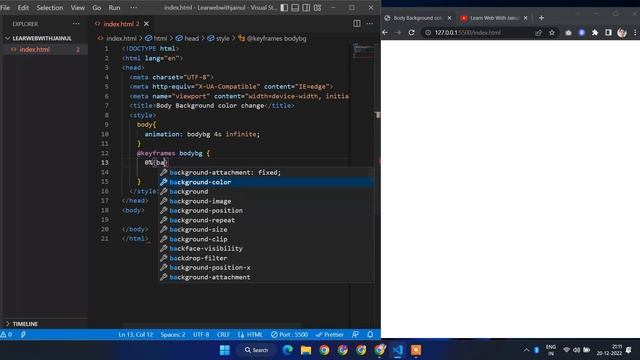Click split editor right icon
This screenshot has height=360, width=640.
click(357, 24)
